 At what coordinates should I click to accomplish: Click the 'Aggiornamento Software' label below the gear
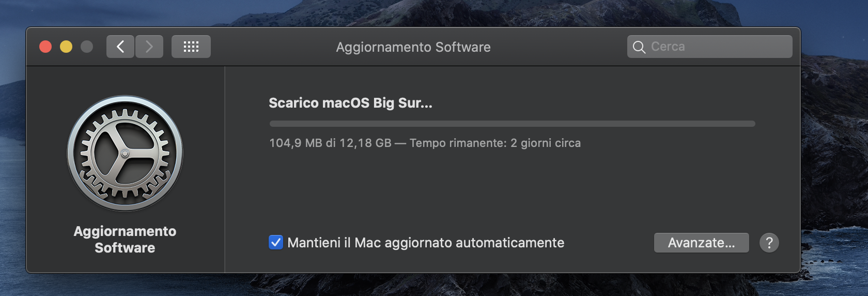coord(125,240)
